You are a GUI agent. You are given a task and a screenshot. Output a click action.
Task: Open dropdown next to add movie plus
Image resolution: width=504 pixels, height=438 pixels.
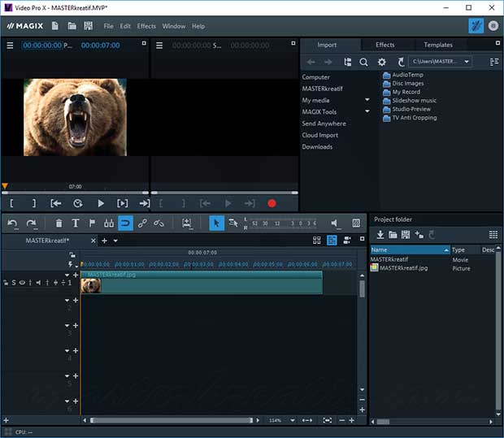click(x=115, y=241)
